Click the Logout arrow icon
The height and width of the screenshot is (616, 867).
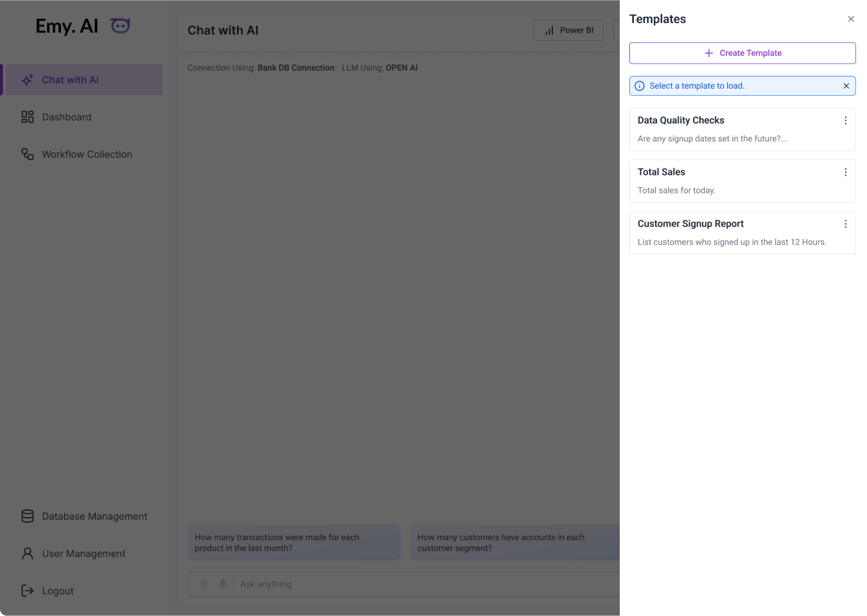pos(28,591)
